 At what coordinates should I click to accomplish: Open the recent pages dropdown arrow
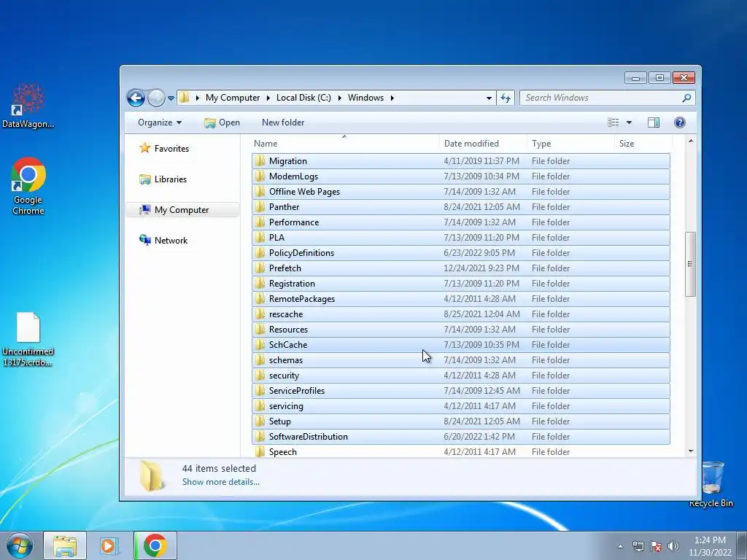(171, 98)
